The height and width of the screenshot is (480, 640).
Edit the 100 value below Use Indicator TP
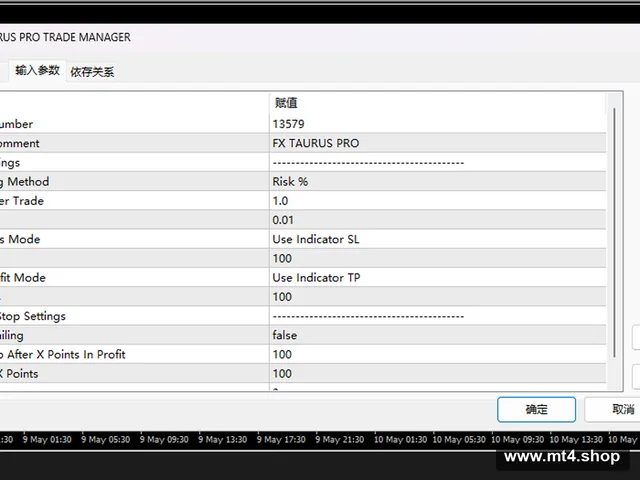(x=438, y=297)
